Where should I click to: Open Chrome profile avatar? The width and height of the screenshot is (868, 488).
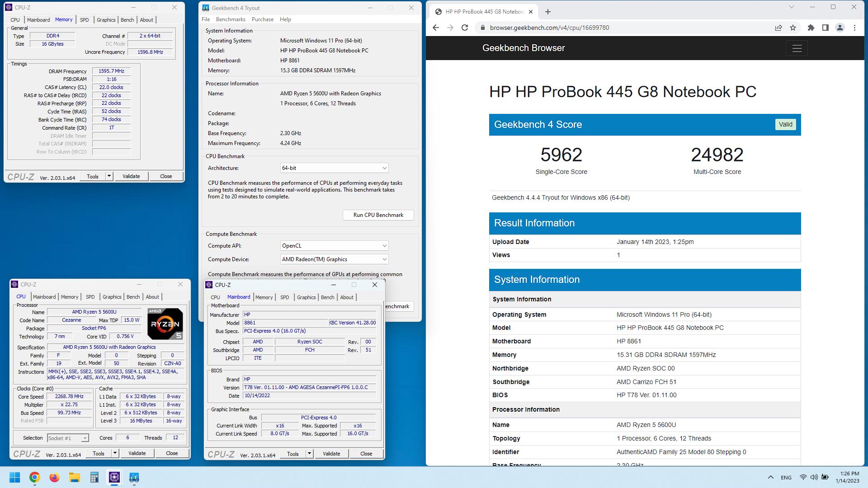point(840,28)
